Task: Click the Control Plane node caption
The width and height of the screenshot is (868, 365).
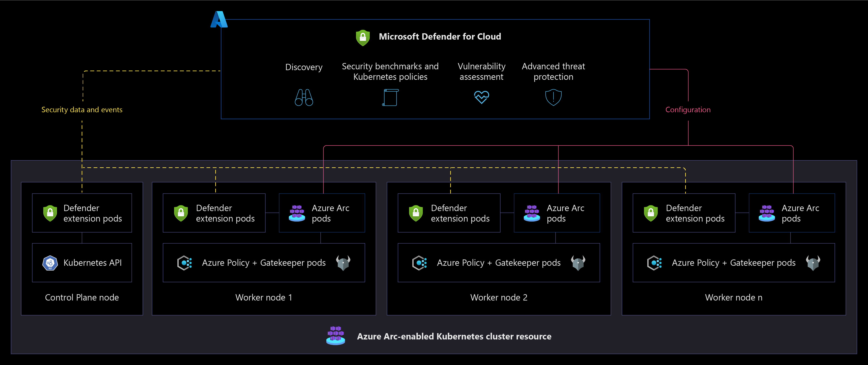Action: point(82,298)
